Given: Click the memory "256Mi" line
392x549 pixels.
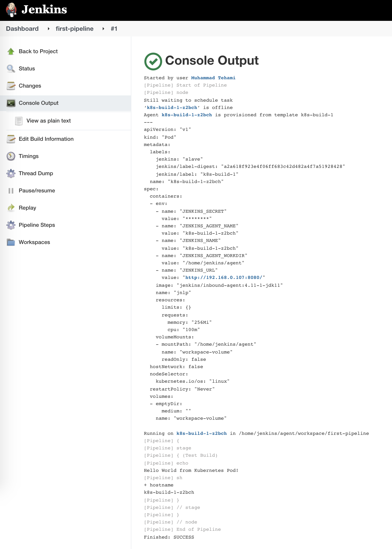Looking at the screenshot, I should (x=189, y=322).
